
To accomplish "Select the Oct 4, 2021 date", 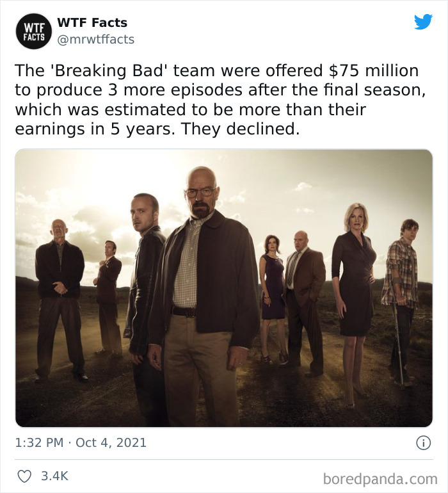I will (x=111, y=442).
